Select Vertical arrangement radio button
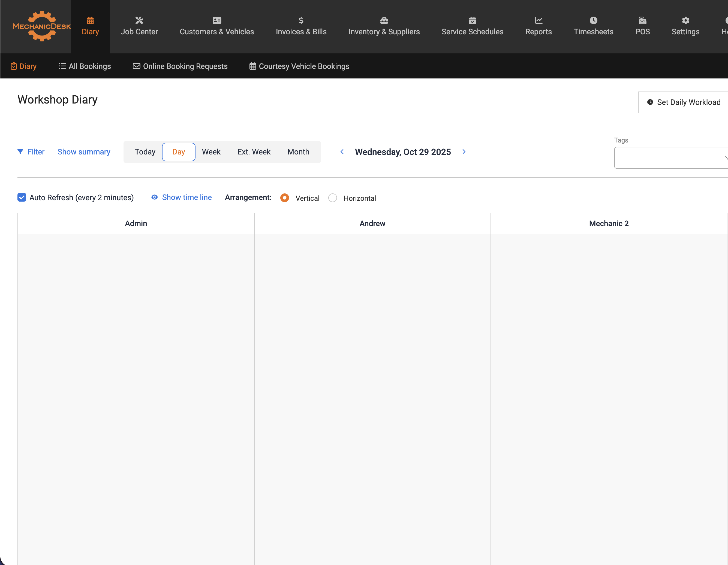 pyautogui.click(x=285, y=198)
